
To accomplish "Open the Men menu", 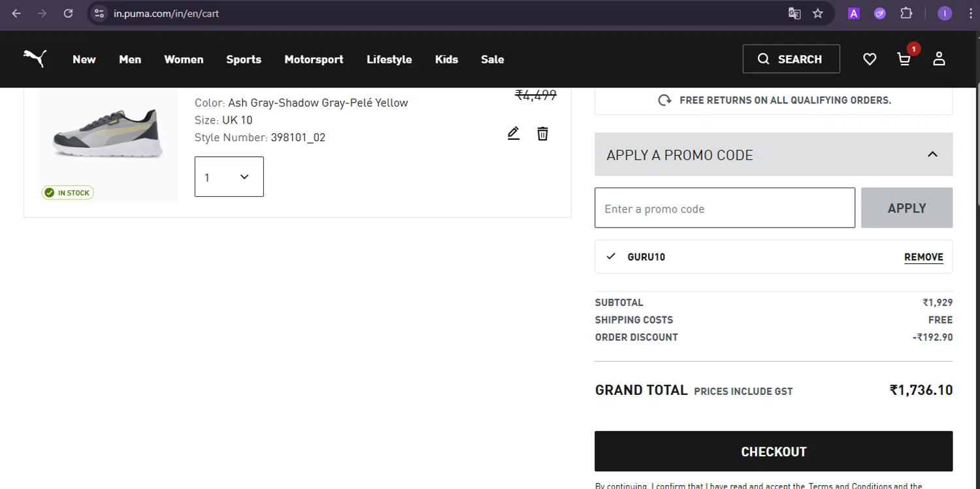I will tap(130, 59).
